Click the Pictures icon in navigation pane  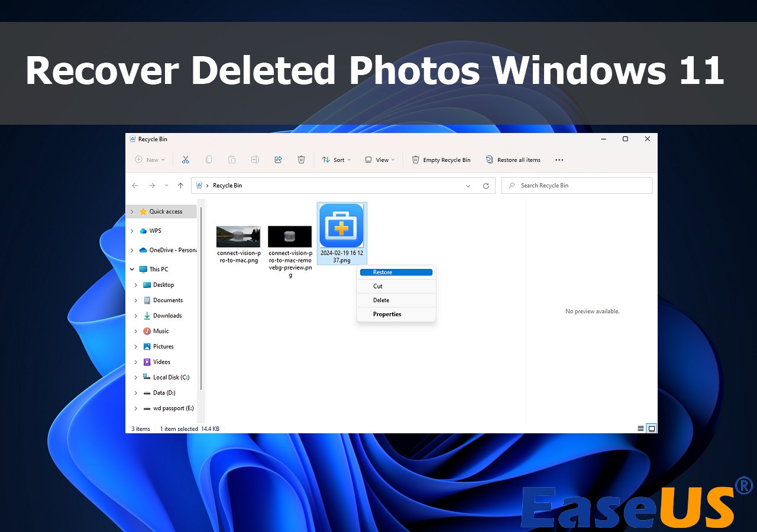tap(147, 346)
